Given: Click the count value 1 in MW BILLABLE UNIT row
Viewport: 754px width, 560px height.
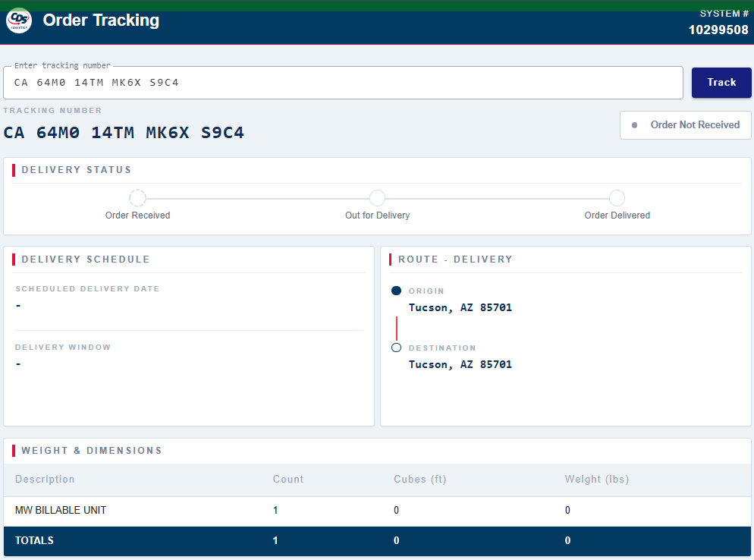Looking at the screenshot, I should coord(275,510).
